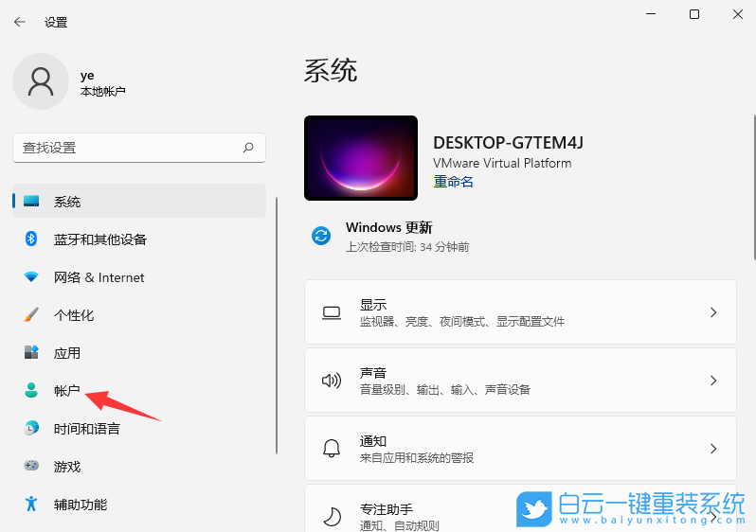Select 蓝牙和其他设备 in sidebar

point(139,239)
